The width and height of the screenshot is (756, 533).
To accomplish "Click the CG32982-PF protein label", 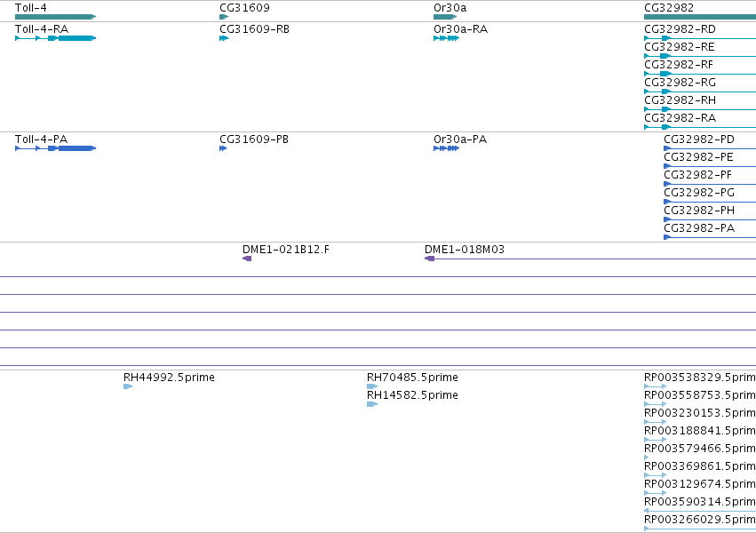I will click(x=697, y=175).
